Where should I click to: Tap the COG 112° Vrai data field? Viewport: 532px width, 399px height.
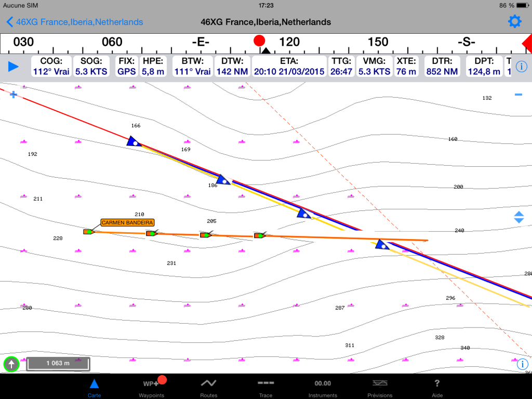51,66
